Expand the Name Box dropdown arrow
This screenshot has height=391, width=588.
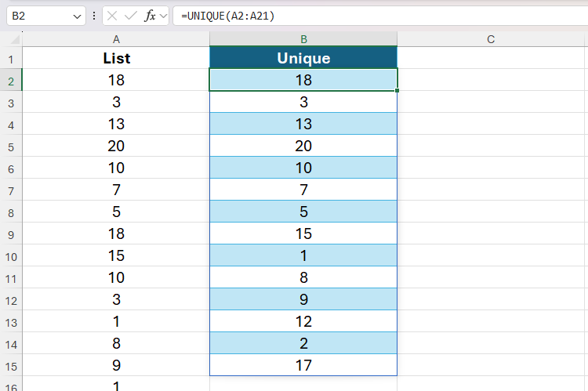tap(77, 16)
